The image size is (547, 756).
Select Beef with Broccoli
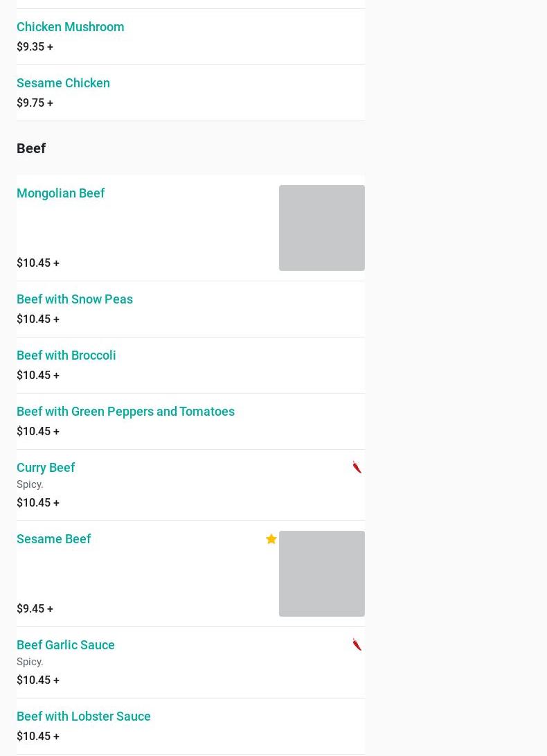(66, 355)
